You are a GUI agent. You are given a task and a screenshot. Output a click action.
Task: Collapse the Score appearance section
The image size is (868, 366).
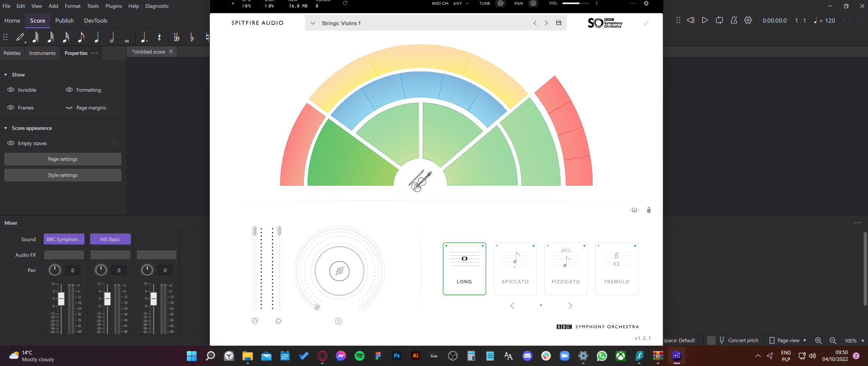(x=5, y=128)
